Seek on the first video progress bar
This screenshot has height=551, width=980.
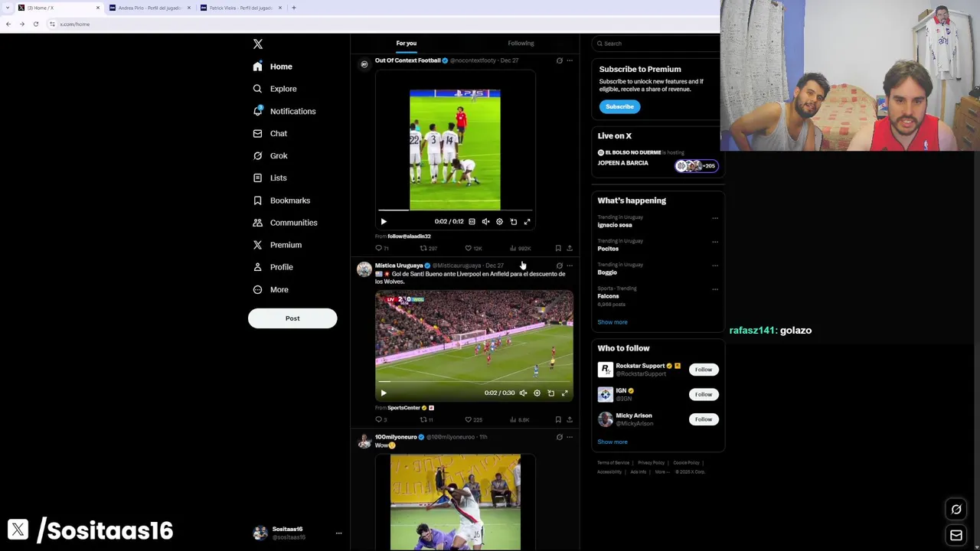tap(455, 210)
